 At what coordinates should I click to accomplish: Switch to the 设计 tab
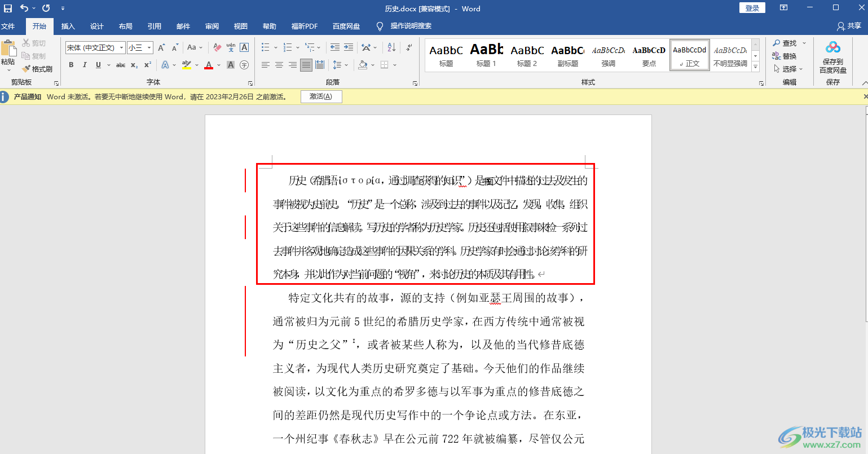(x=97, y=27)
